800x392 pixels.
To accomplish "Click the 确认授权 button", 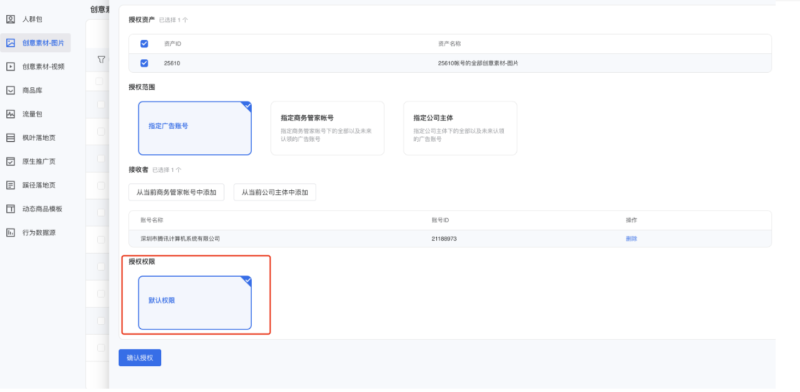I will (x=140, y=358).
